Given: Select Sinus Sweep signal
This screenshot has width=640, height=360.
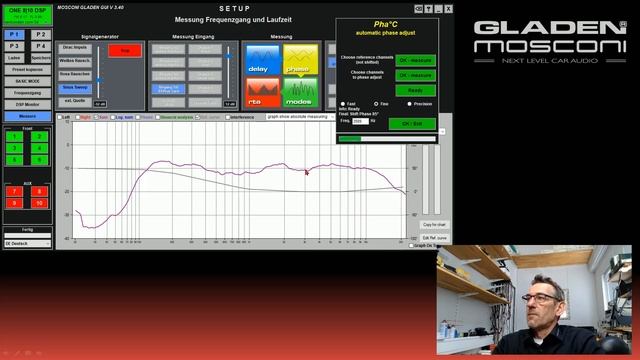Looking at the screenshot, I should [75, 88].
